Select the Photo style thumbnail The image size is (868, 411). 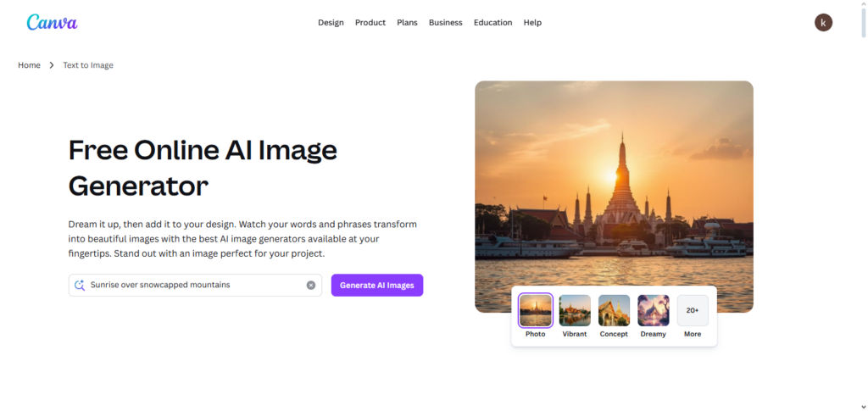pos(536,310)
